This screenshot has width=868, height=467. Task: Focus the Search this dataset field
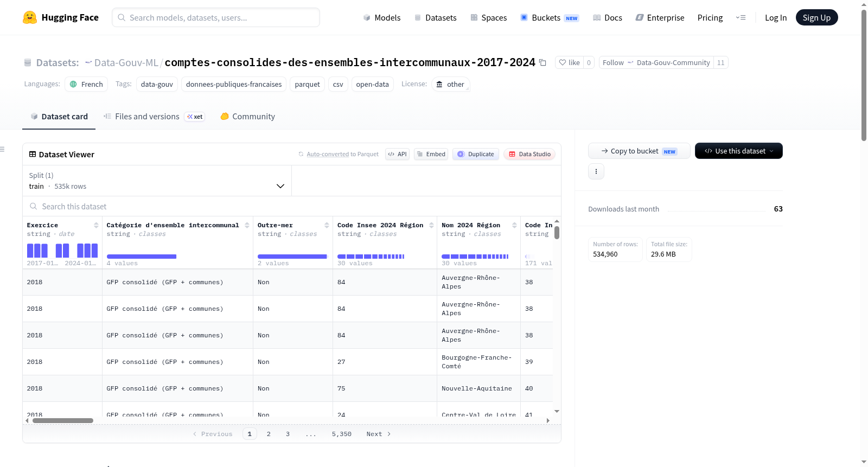click(x=292, y=206)
